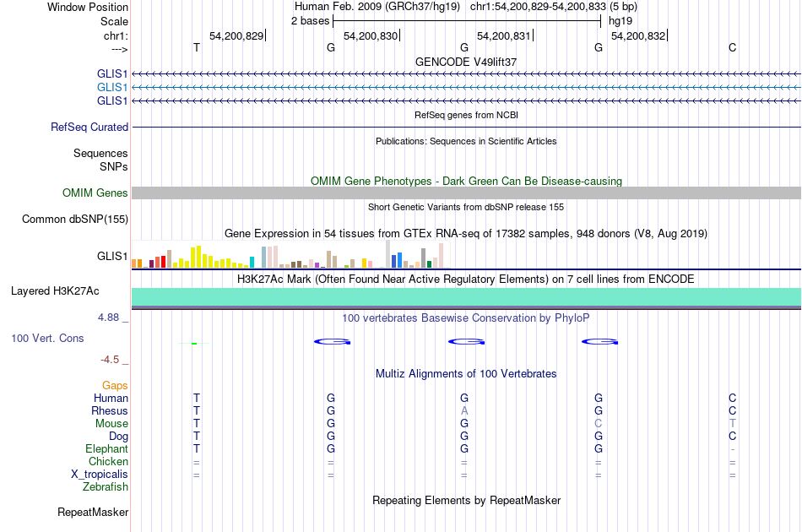Click 'Publications: Sequences in Scientific Articles' title
The height and width of the screenshot is (532, 802).
[x=466, y=141]
